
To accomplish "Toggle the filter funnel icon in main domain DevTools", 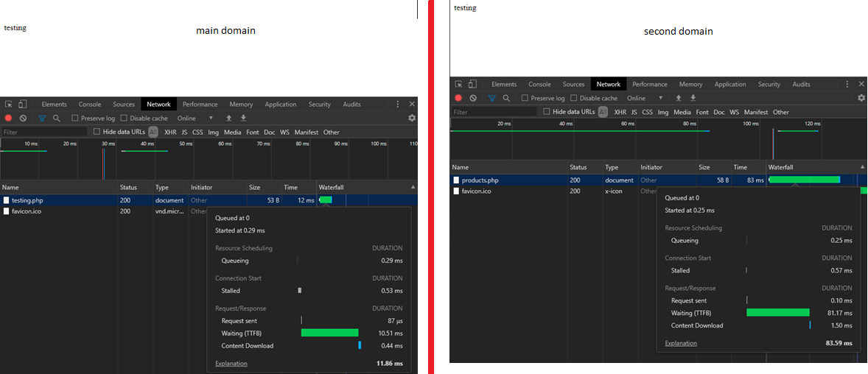I will [x=41, y=118].
